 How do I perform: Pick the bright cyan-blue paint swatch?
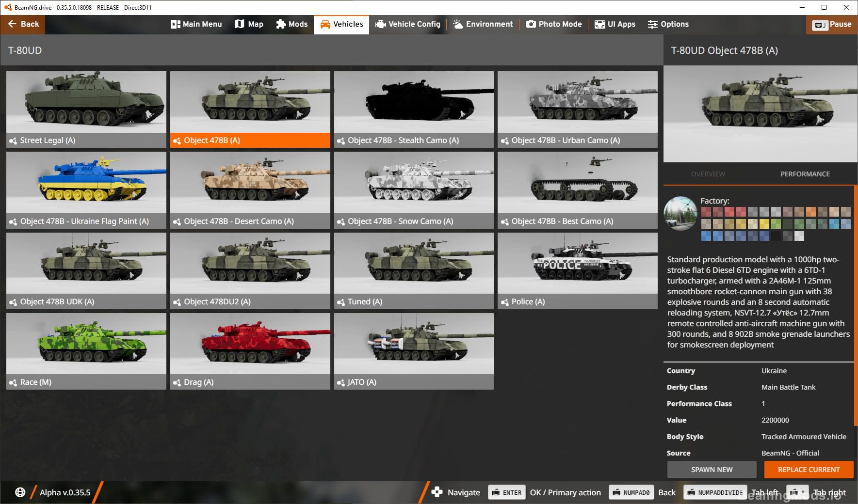click(x=834, y=224)
